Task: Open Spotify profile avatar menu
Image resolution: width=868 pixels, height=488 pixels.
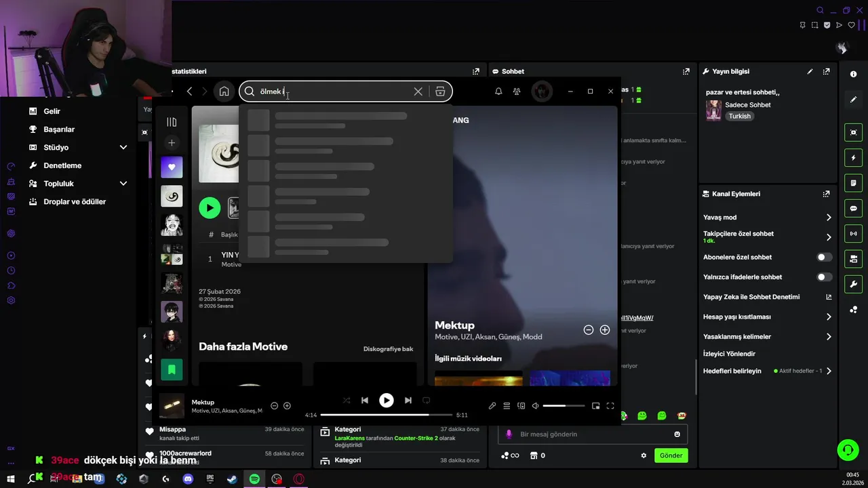Action: [541, 91]
